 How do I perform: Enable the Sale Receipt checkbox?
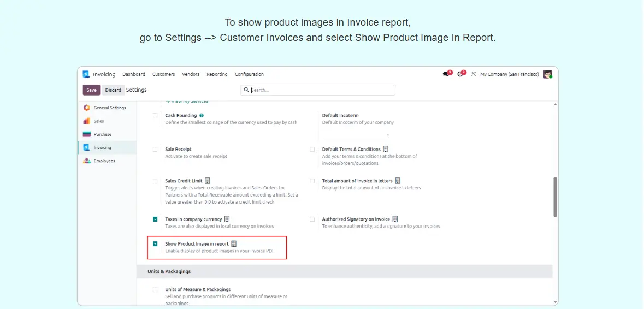155,150
